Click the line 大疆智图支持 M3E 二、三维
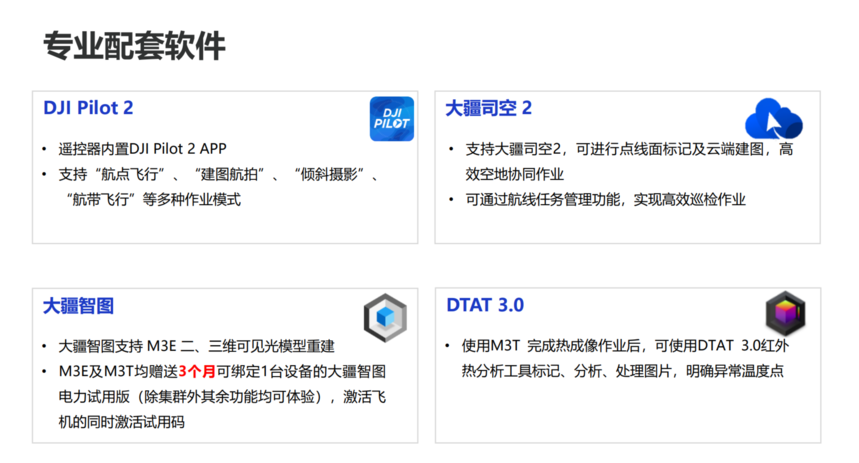This screenshot has height=463, width=859. tap(196, 346)
